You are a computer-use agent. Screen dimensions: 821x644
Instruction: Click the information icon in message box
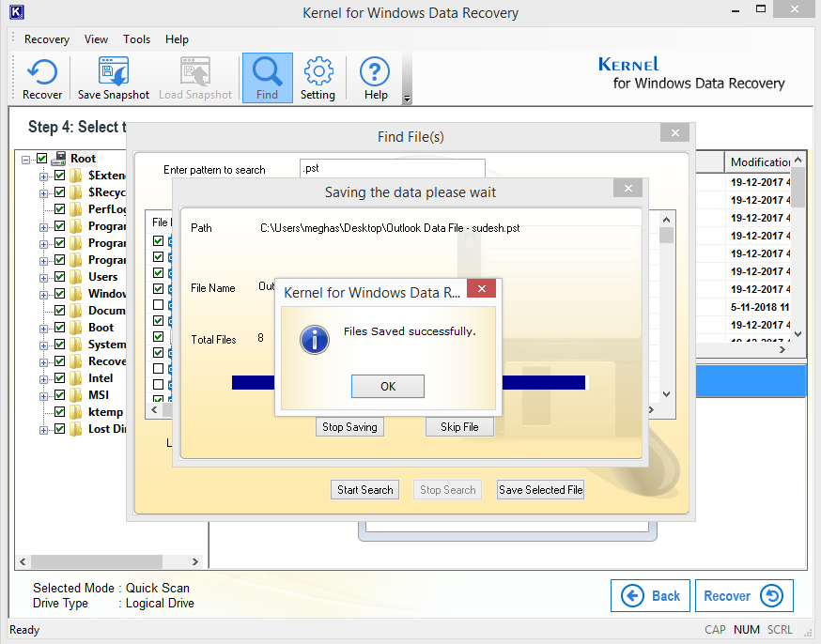point(314,340)
